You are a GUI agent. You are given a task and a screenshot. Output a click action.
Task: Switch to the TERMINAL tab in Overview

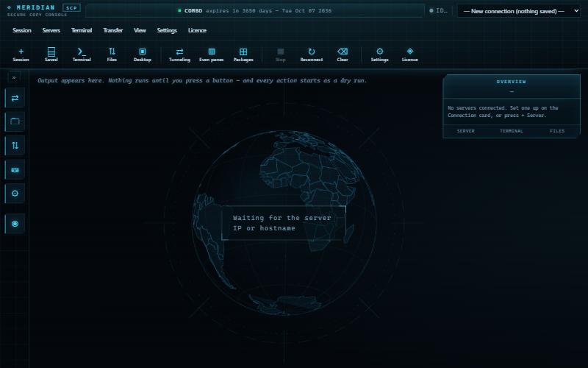512,131
